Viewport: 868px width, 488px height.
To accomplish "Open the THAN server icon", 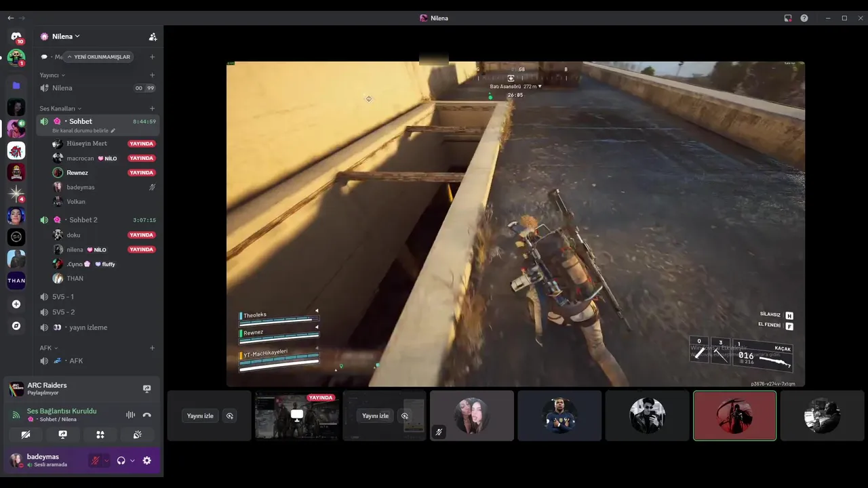I will pyautogui.click(x=16, y=280).
